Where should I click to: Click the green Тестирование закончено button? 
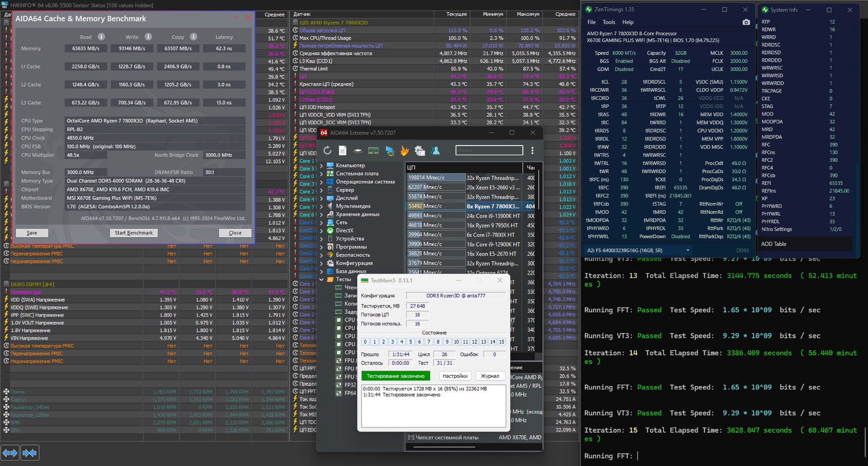click(395, 376)
